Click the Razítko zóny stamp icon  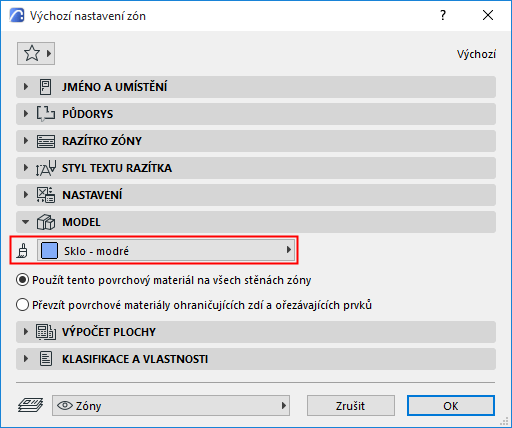[x=46, y=141]
